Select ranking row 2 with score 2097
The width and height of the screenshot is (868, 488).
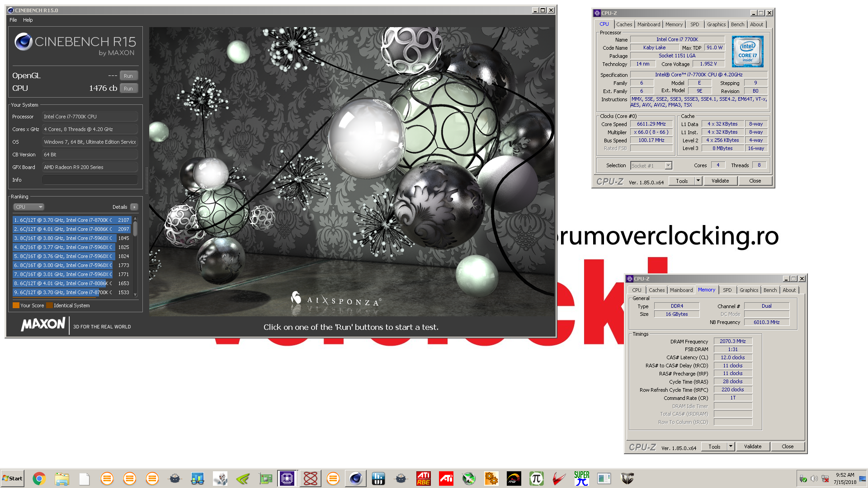(x=72, y=229)
